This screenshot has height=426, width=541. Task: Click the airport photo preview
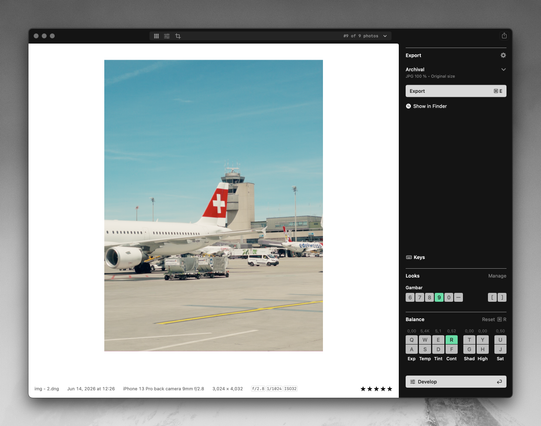click(x=214, y=206)
